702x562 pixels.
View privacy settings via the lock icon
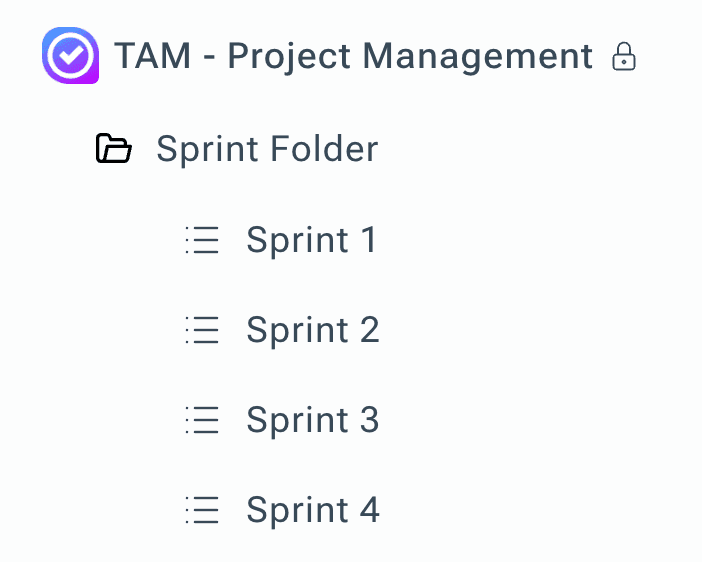click(x=624, y=56)
